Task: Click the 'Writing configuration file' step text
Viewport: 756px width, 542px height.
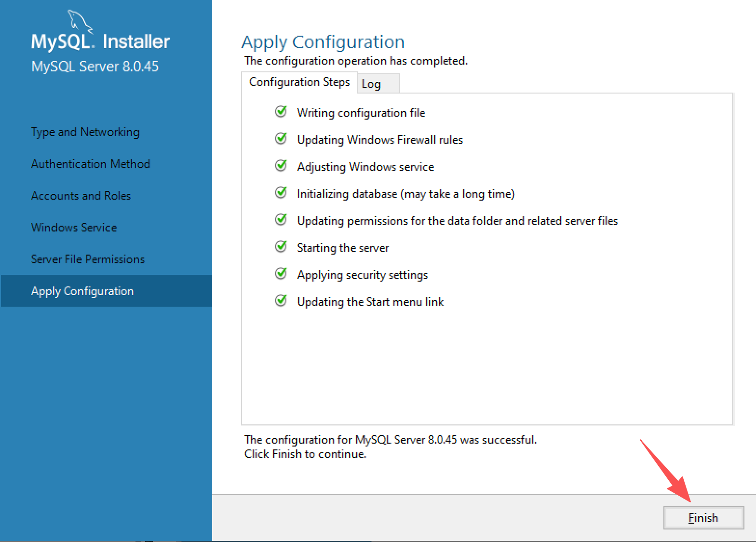Action: (361, 113)
